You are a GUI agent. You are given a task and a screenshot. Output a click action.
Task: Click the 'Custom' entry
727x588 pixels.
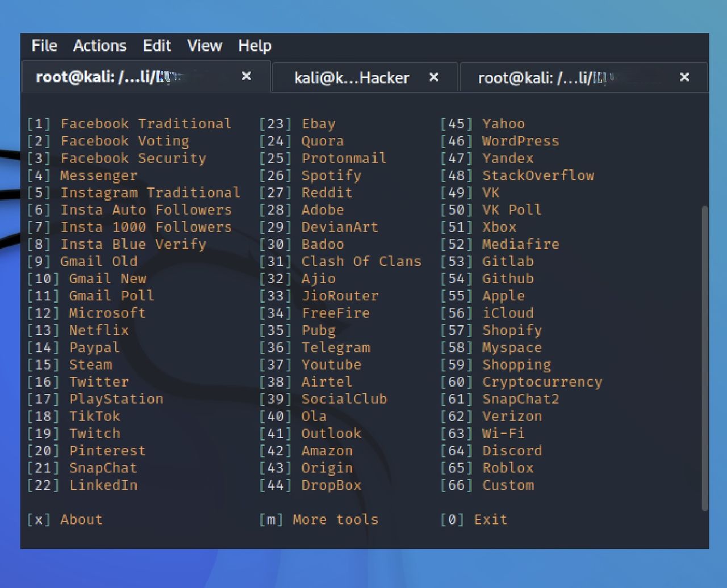click(x=508, y=485)
